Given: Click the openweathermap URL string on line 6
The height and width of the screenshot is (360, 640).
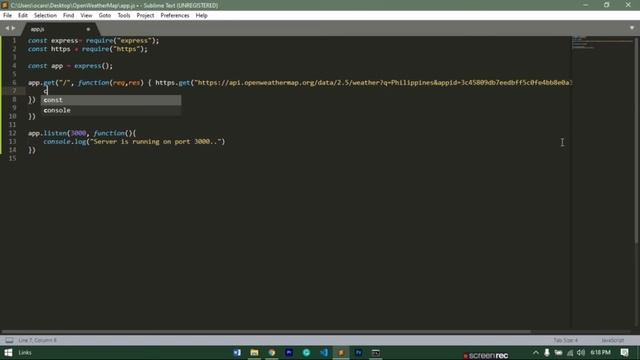Looking at the screenshot, I should (x=383, y=82).
